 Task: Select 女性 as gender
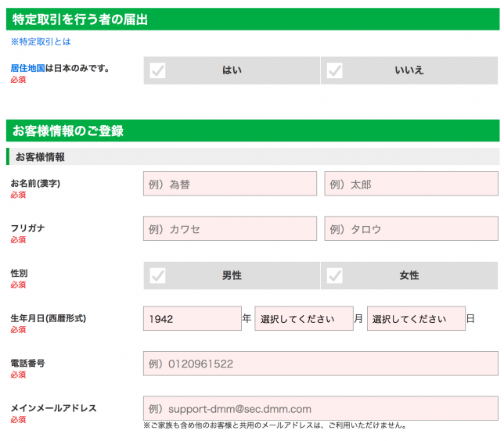click(409, 275)
